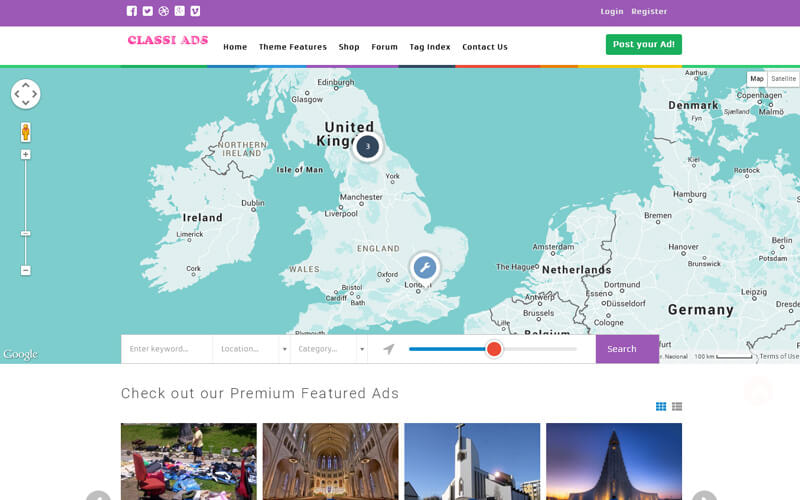Click the map Terms of Use link
Screen dimensions: 800x500
coord(779,356)
